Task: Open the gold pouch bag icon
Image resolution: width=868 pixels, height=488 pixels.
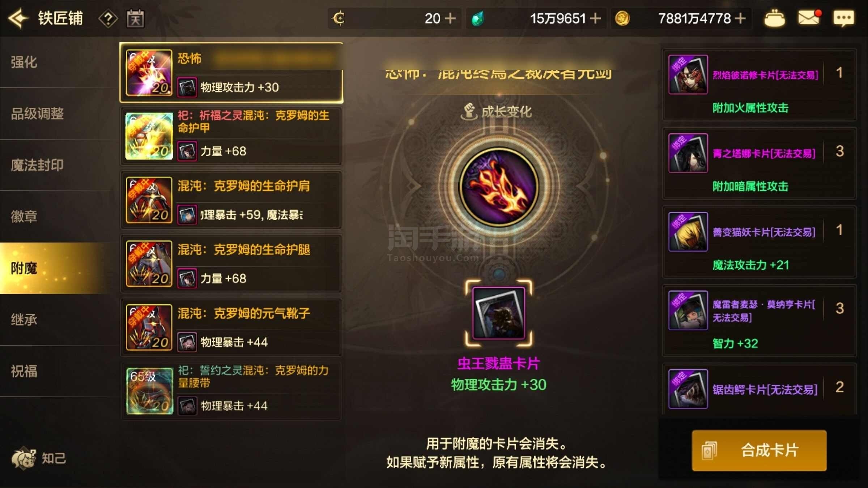Action: tap(774, 18)
